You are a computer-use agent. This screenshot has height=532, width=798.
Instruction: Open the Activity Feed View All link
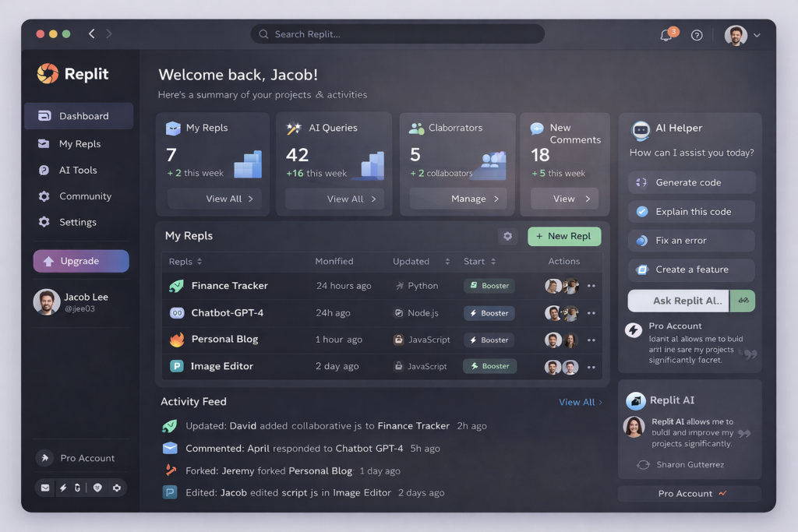(x=580, y=402)
